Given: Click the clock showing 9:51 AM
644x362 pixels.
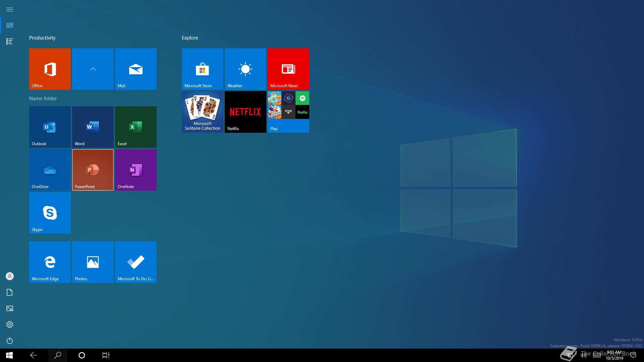Looking at the screenshot, I should coord(614,355).
